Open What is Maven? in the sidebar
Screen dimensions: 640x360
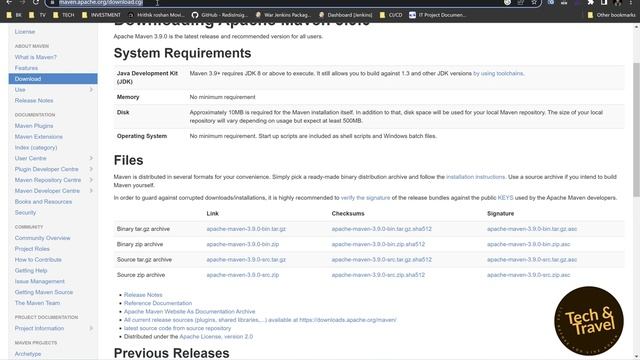pyautogui.click(x=36, y=57)
